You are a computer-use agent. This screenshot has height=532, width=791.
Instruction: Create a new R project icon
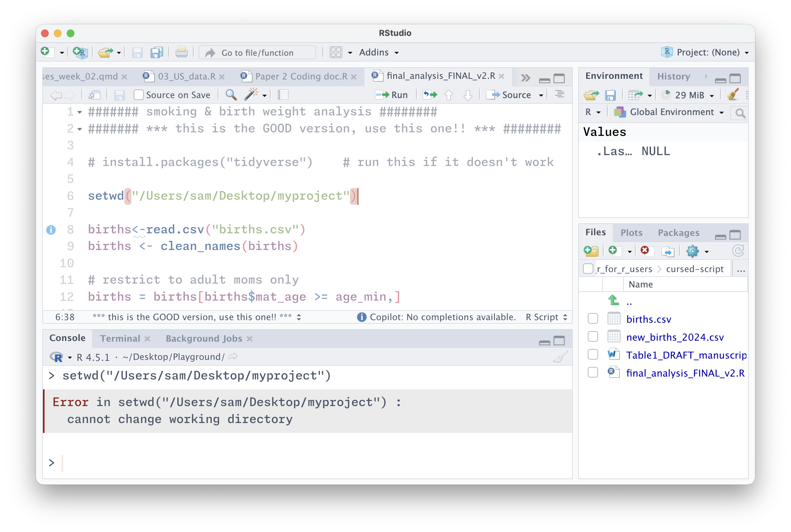click(80, 52)
